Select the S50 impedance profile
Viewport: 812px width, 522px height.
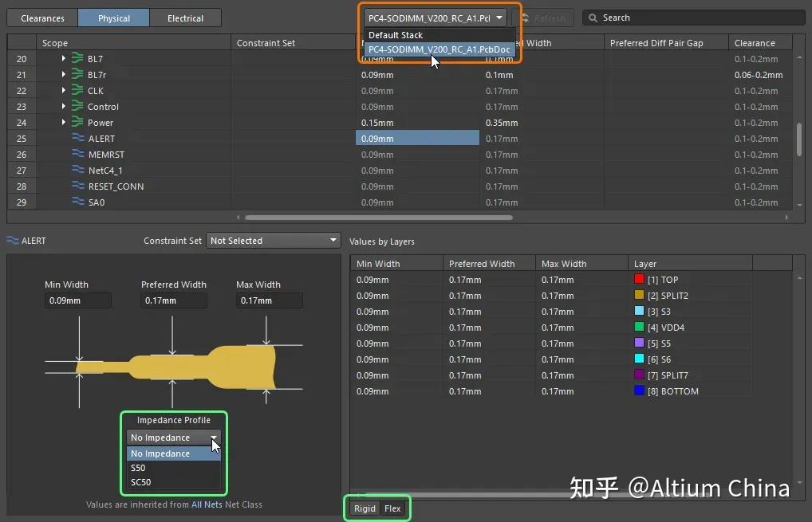pos(173,468)
